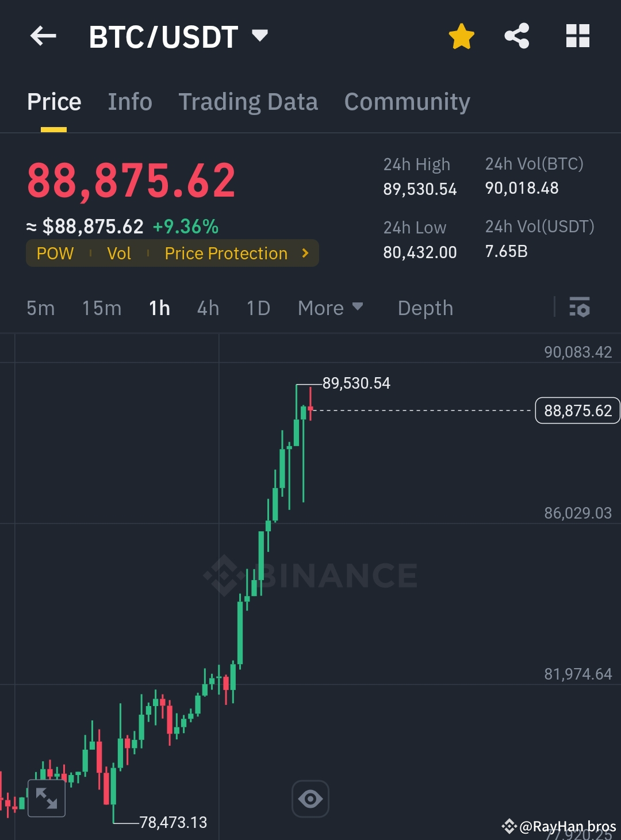Expand the More timeframe dropdown
Image resolution: width=621 pixels, height=840 pixels.
click(331, 308)
